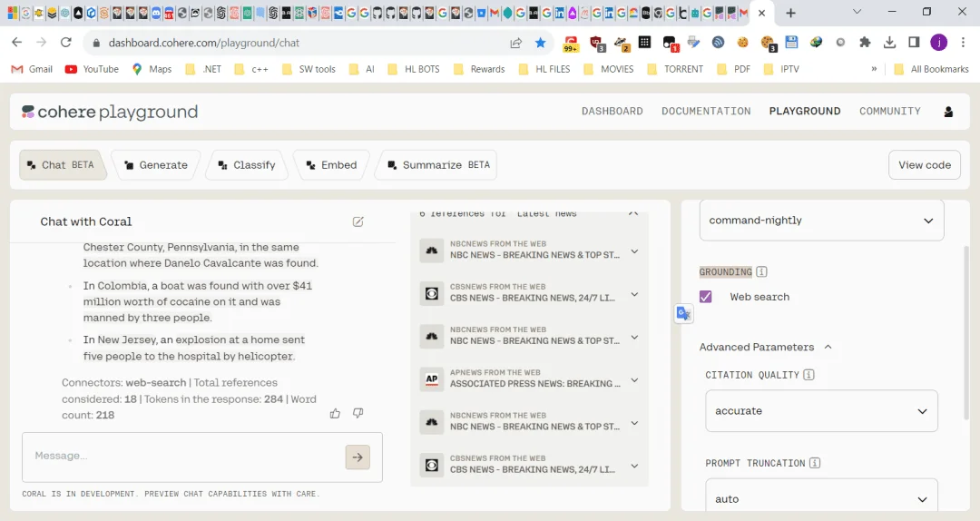Open the tab search chevron in title bar
The height and width of the screenshot is (521, 980).
pyautogui.click(x=857, y=12)
